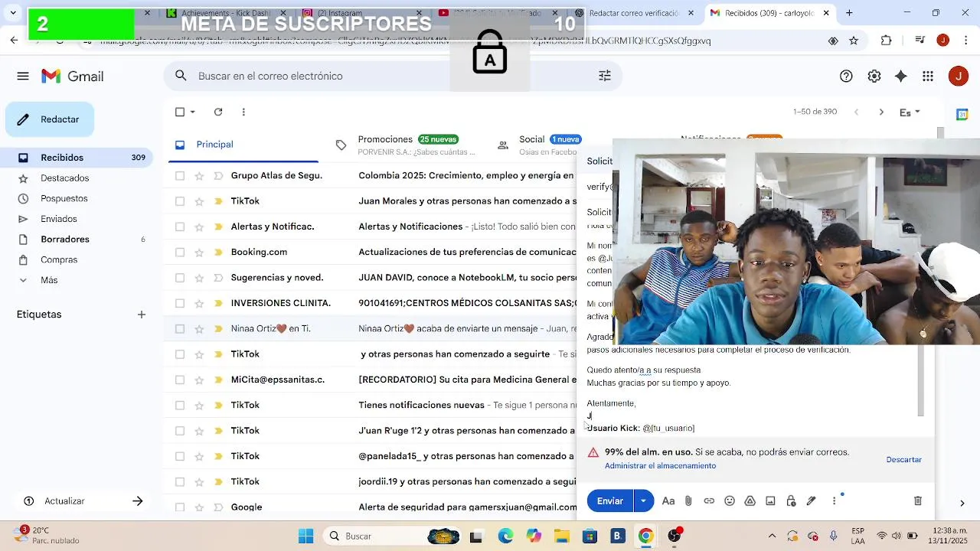Select the Grupo Atlas de Segu. email checkbox
The width and height of the screenshot is (980, 551).
180,175
